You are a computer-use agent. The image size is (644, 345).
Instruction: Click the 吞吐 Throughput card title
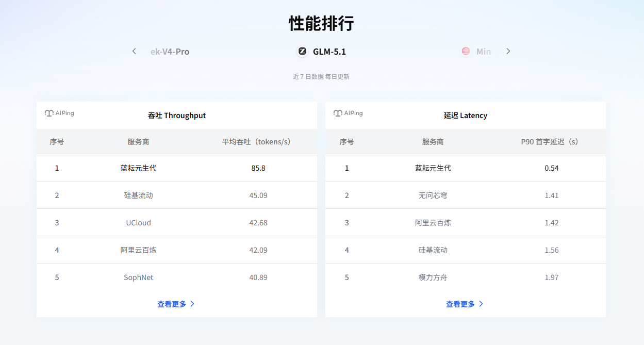point(177,116)
